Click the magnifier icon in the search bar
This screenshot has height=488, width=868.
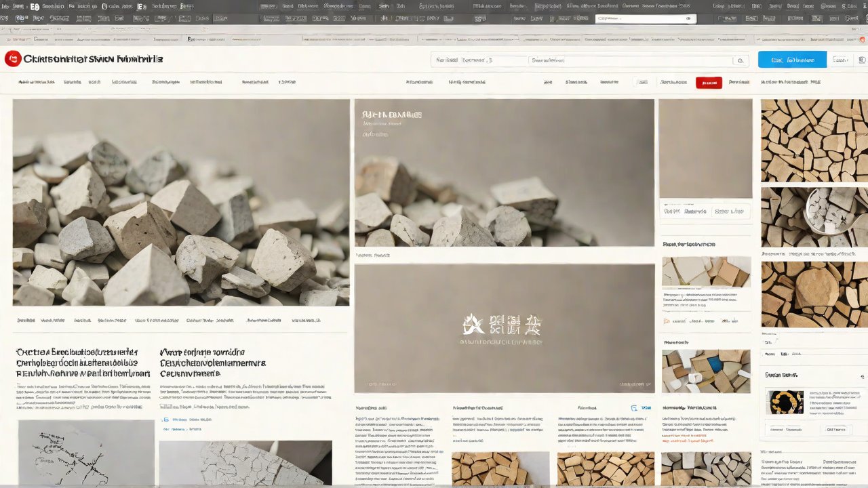[x=741, y=60]
